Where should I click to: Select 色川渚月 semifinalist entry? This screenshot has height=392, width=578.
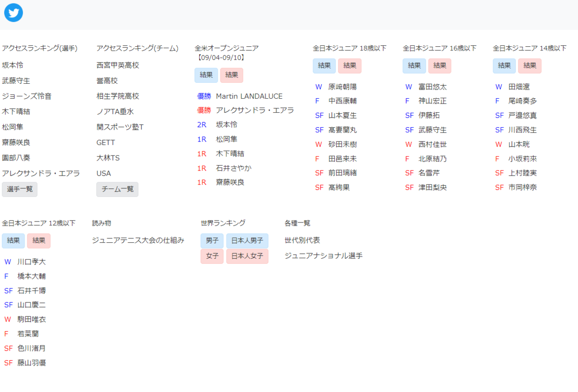click(32, 348)
